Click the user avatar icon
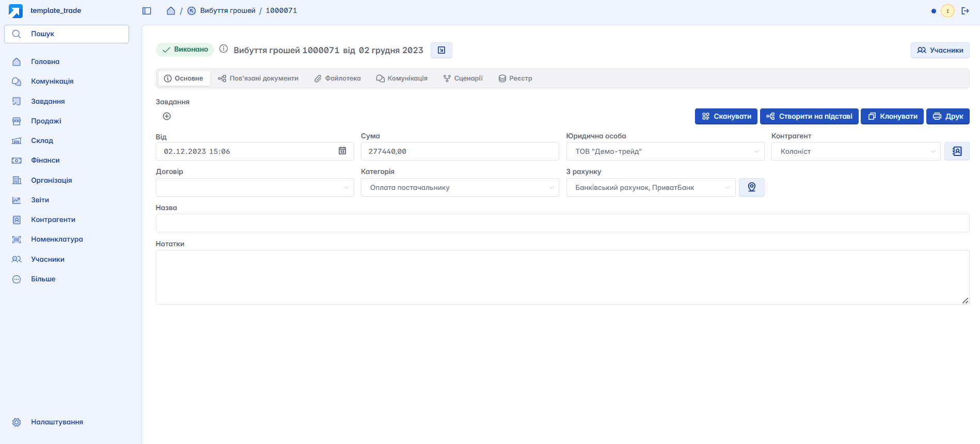 pos(947,11)
